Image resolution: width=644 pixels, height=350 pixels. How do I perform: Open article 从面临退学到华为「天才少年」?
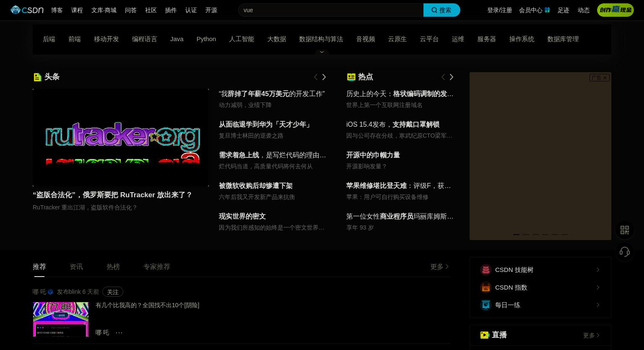pyautogui.click(x=265, y=125)
